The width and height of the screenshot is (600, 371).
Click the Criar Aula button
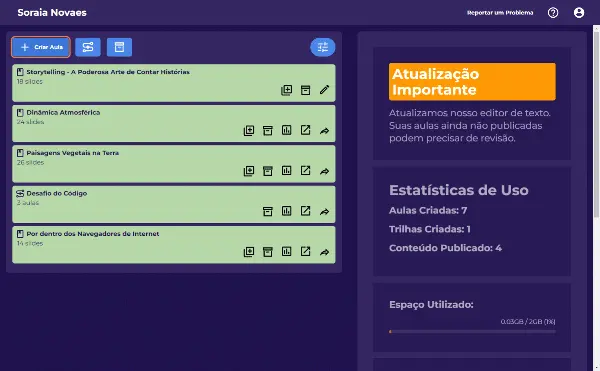click(41, 47)
